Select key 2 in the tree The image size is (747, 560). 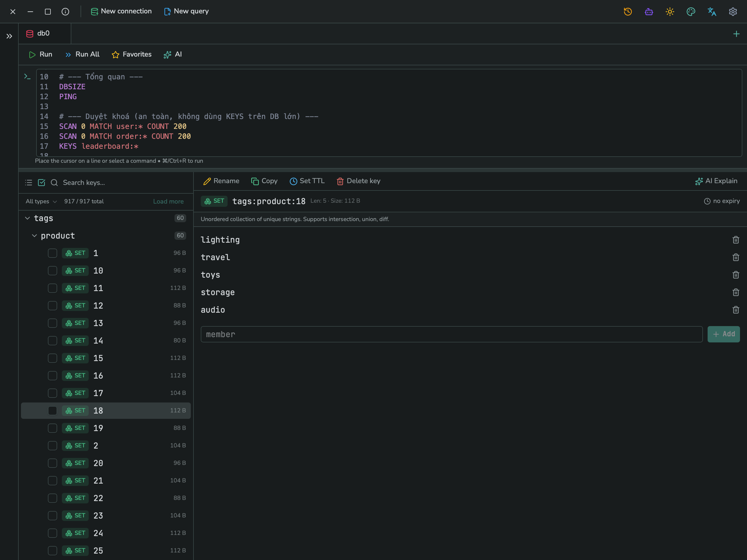(x=106, y=446)
